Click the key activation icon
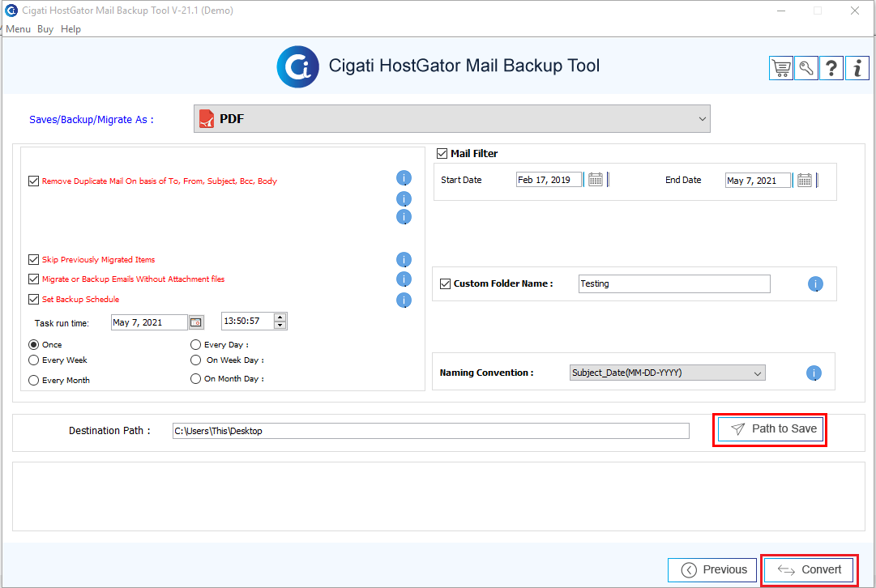876x588 pixels. pyautogui.click(x=806, y=69)
